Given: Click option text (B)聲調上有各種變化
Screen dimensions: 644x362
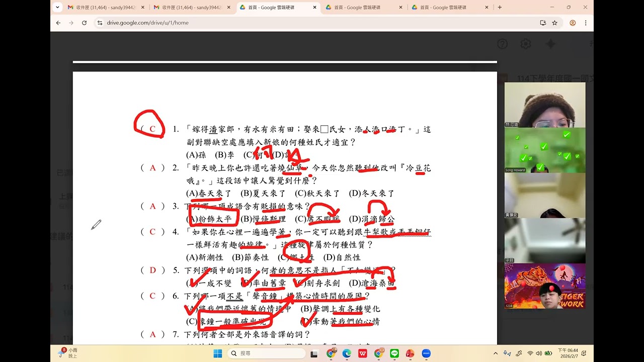Looking at the screenshot, I should click(340, 309).
